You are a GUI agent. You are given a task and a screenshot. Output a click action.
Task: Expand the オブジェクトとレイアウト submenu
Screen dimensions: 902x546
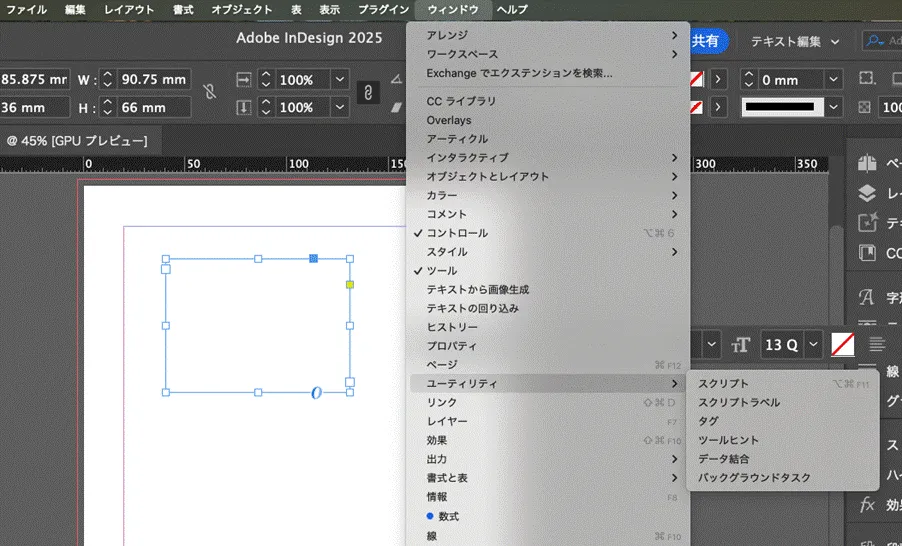coord(549,177)
